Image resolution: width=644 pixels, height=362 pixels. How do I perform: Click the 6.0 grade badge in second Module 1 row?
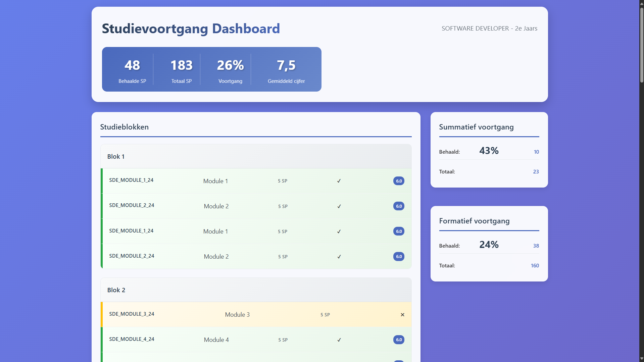coord(399,231)
